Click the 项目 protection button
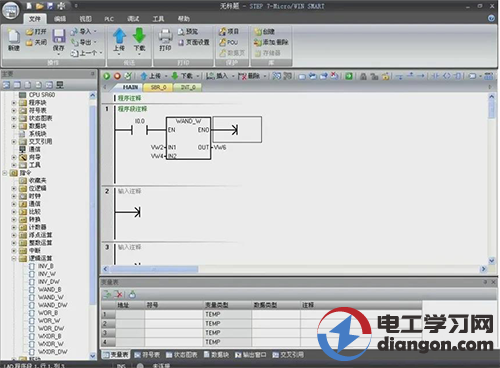Image resolution: width=500 pixels, height=368 pixels. (229, 32)
